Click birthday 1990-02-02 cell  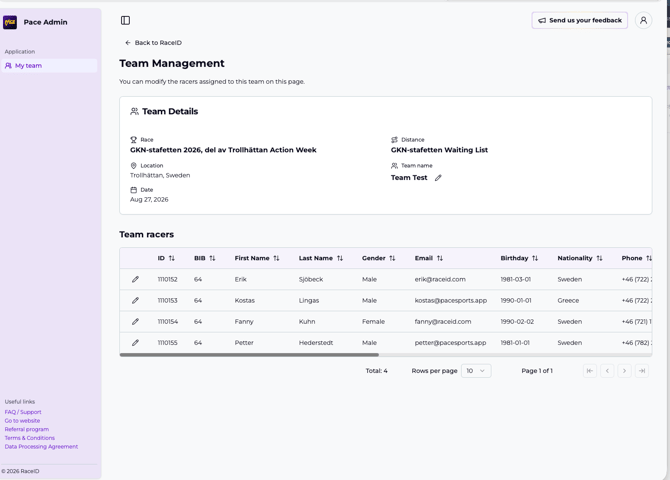517,321
